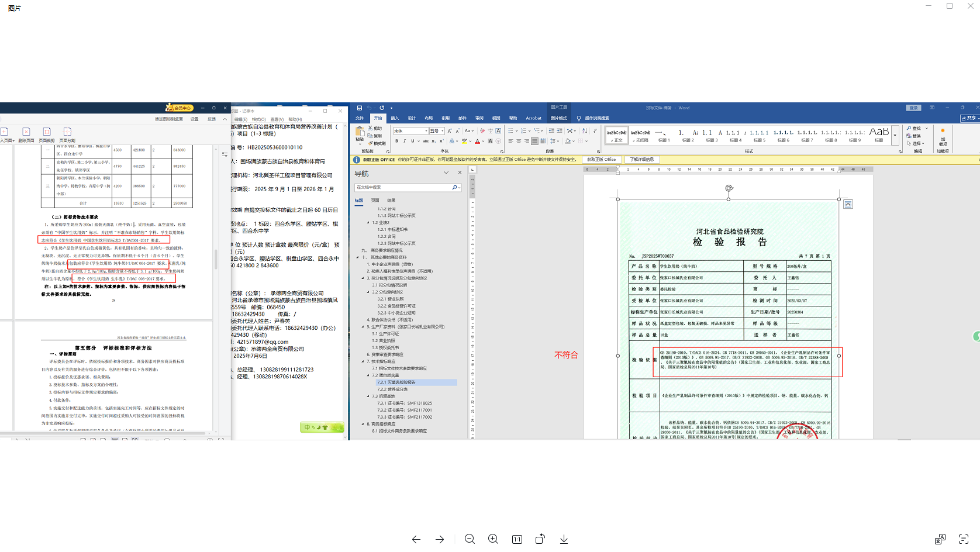The image size is (980, 552).
Task: Toggle Italic formatting in Word ribbon
Action: point(404,141)
